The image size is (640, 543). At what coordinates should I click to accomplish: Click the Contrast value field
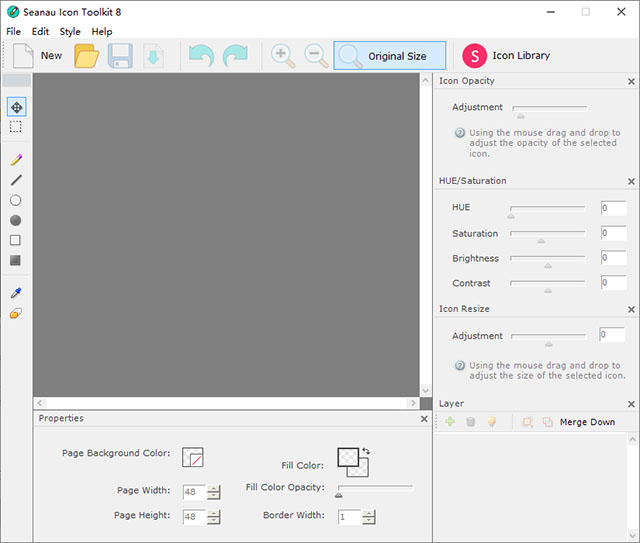[x=613, y=283]
